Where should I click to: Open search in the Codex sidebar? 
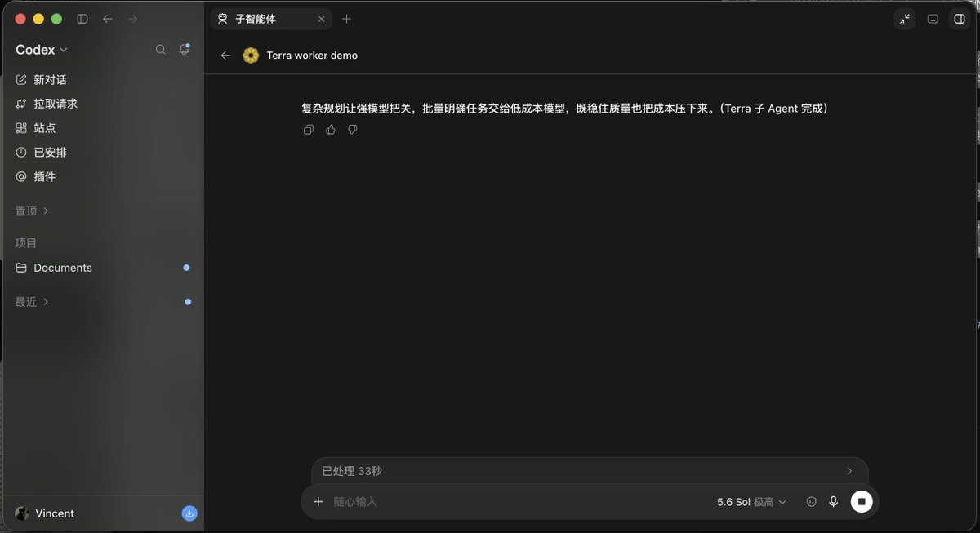161,50
